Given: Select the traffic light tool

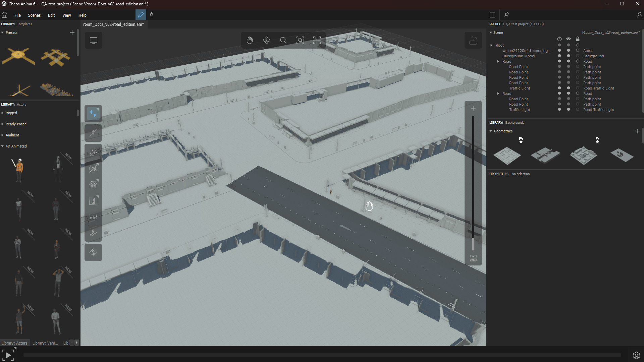Looking at the screenshot, I should (93, 201).
